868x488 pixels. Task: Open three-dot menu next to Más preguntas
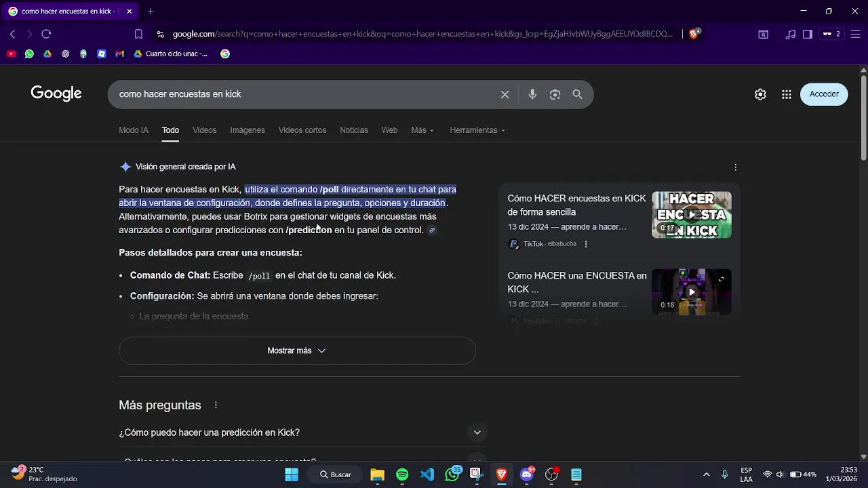click(216, 405)
